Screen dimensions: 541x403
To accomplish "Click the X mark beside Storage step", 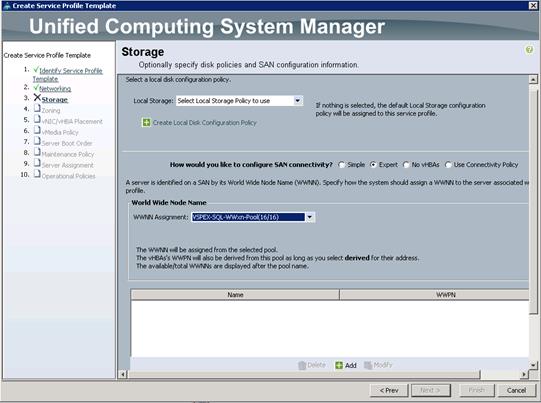I will pos(37,98).
